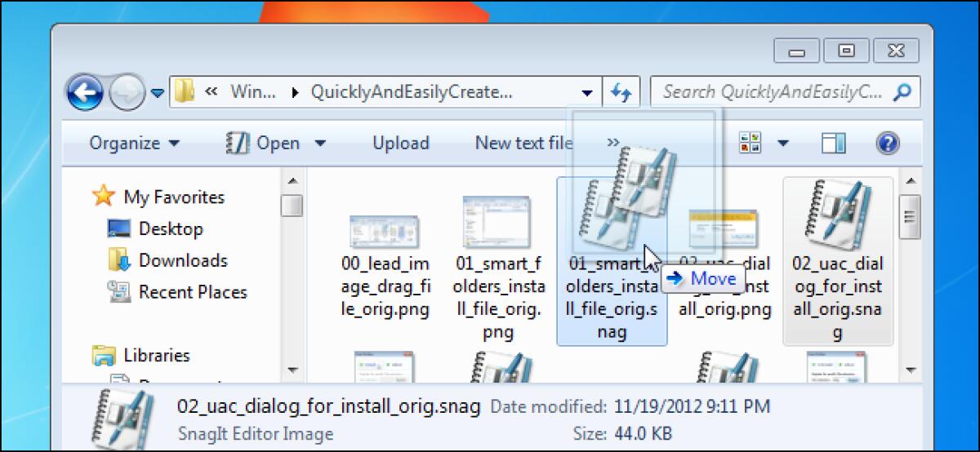Select Libraries in the navigation pane
This screenshot has width=980, height=452.
[157, 355]
